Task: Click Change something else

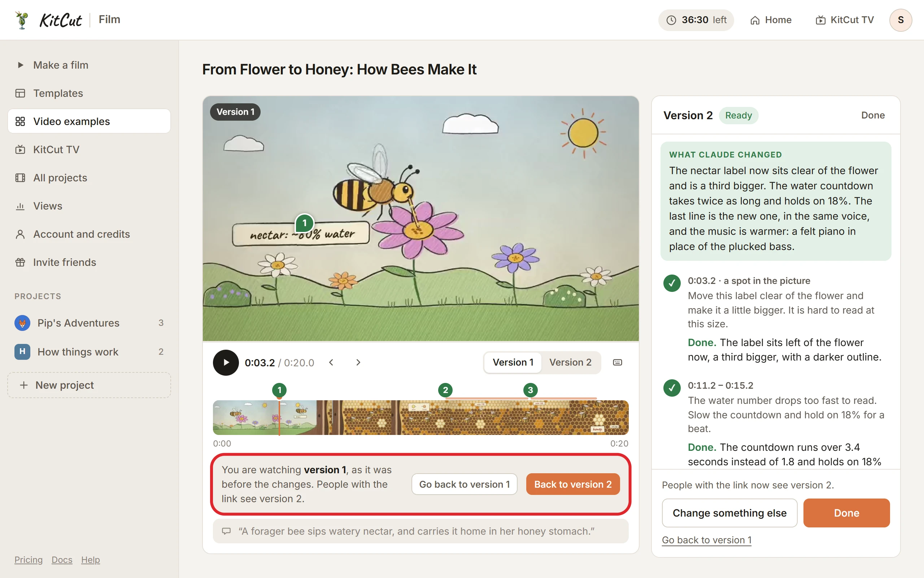Action: click(729, 513)
